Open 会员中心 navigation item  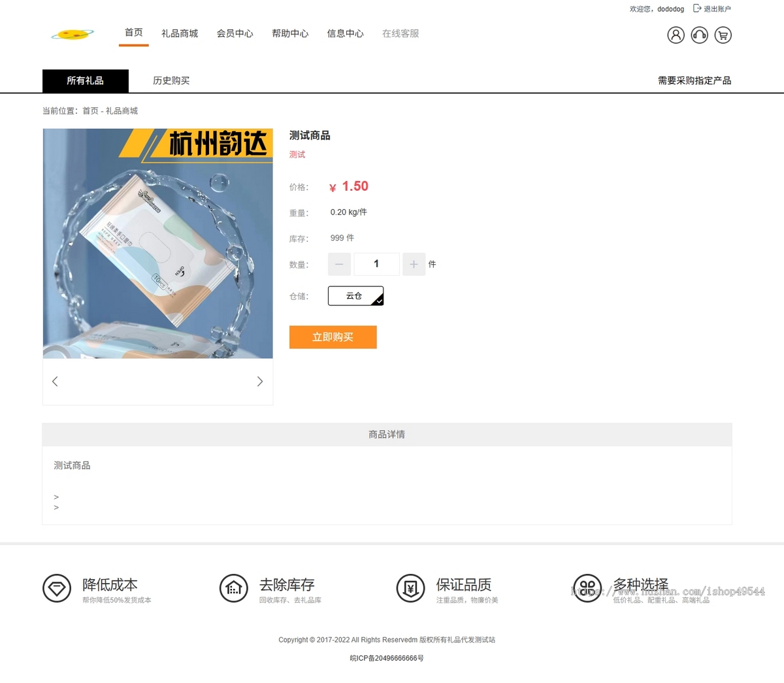click(x=235, y=33)
